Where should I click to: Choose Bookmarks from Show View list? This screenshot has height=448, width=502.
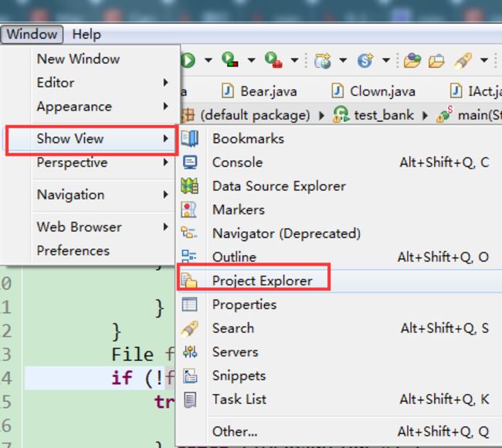click(339, 139)
